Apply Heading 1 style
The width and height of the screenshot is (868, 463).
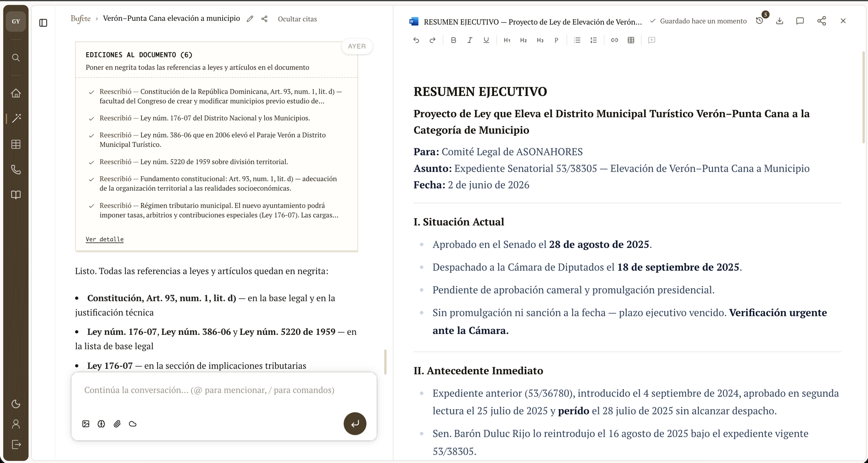pos(507,40)
